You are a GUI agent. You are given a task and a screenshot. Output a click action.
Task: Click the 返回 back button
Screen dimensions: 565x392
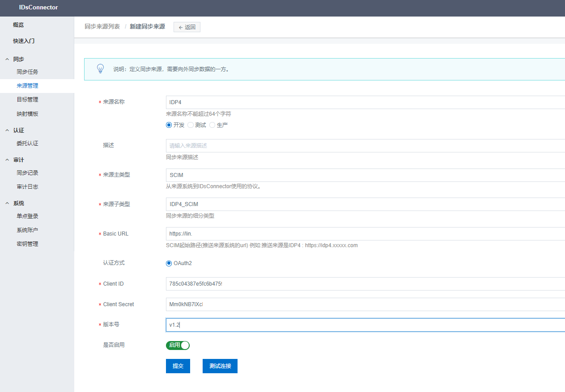pos(187,27)
